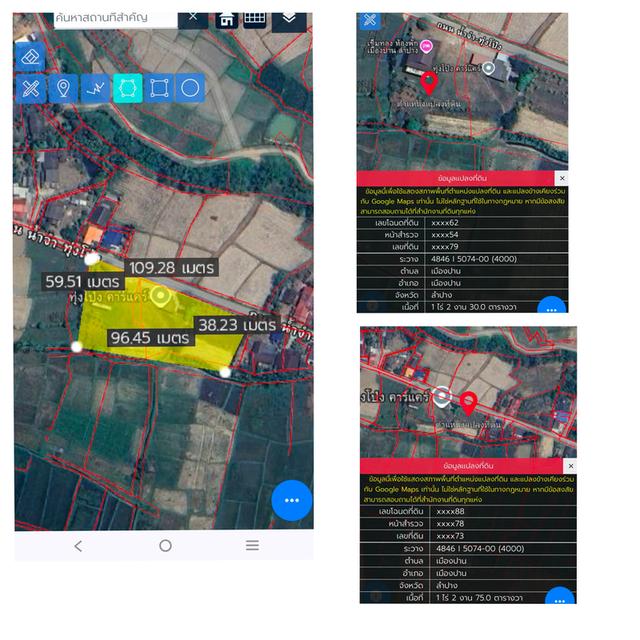Select the highlighted polygon area tool
This screenshot has width=640, height=640.
point(127,89)
